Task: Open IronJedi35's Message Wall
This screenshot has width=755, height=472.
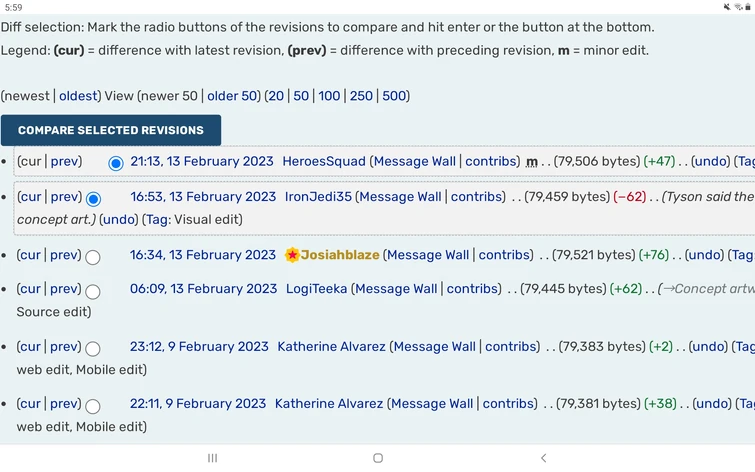Action: (400, 197)
